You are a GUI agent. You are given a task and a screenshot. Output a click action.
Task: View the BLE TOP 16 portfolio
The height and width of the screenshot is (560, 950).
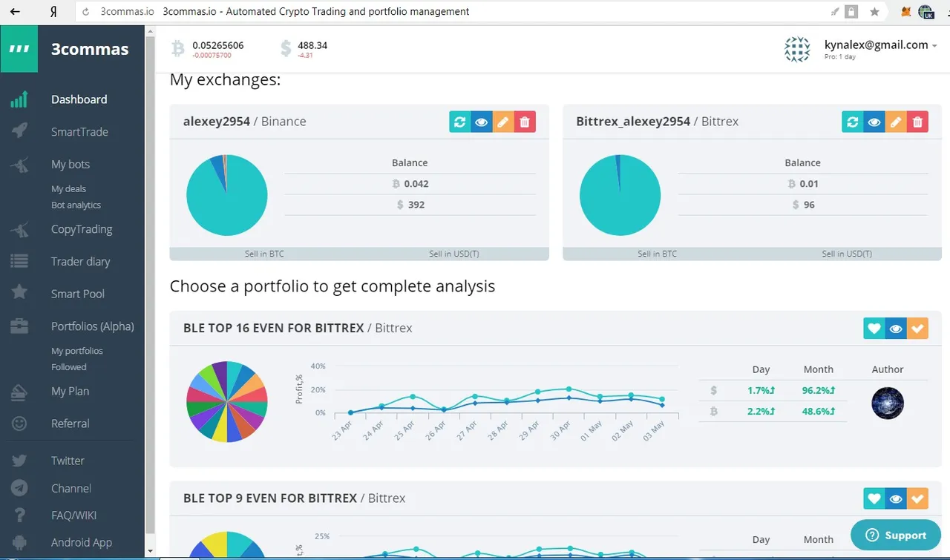[x=896, y=329]
